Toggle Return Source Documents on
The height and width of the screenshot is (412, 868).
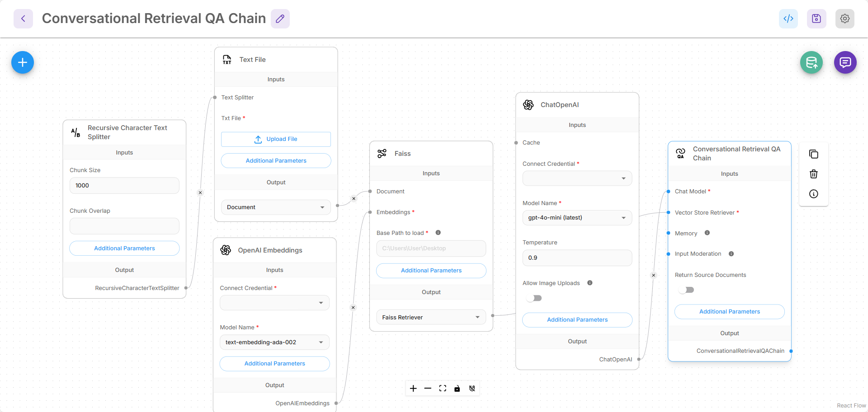point(686,290)
